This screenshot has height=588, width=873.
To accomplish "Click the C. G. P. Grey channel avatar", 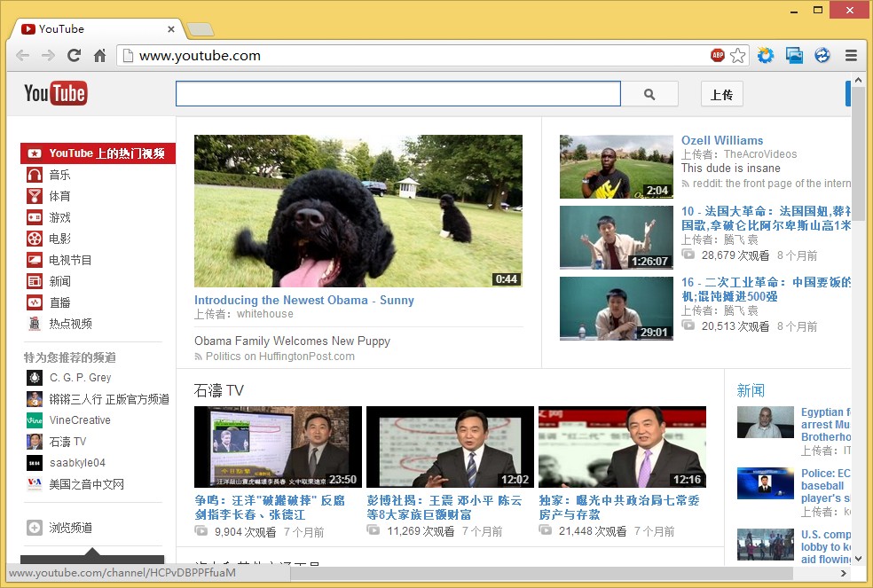I will click(35, 378).
